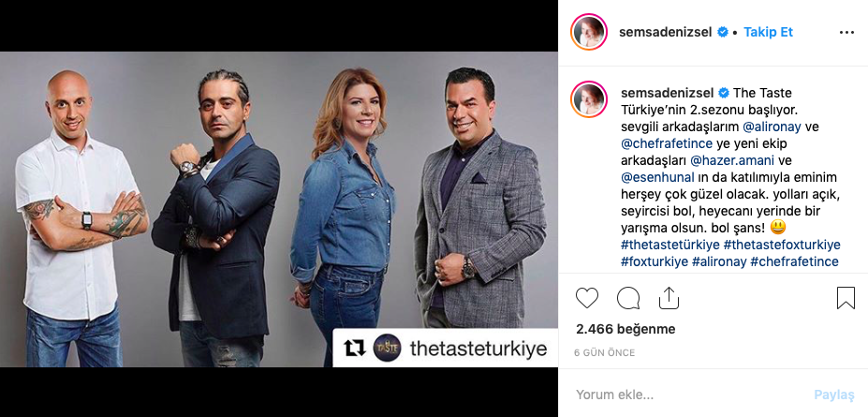The image size is (868, 417).
Task: Open comments via speech bubble icon
Action: pyautogui.click(x=628, y=298)
